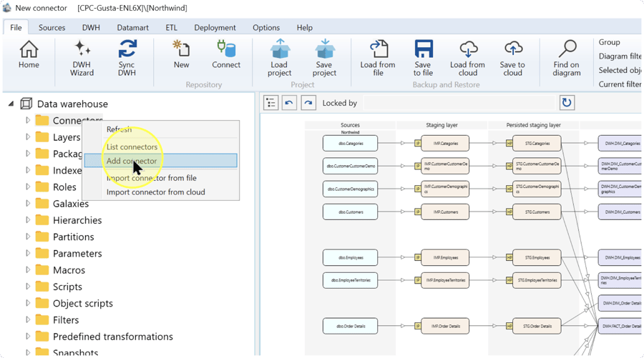The width and height of the screenshot is (644, 358).
Task: Click Save to cloud icon
Action: (513, 49)
